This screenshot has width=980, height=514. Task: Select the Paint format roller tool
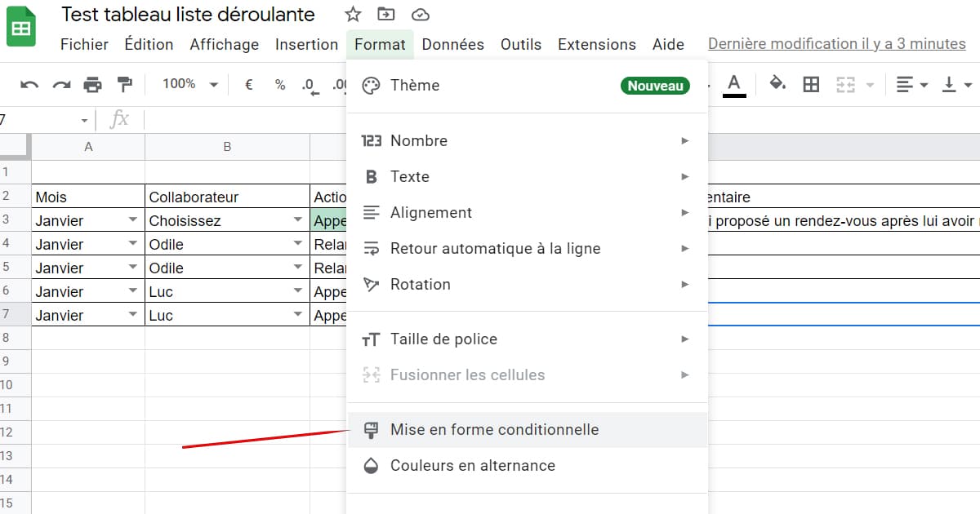click(125, 84)
